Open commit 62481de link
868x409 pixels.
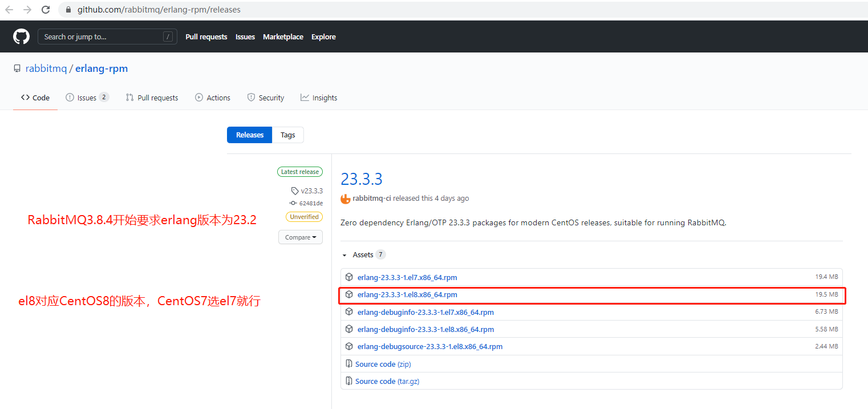click(311, 203)
